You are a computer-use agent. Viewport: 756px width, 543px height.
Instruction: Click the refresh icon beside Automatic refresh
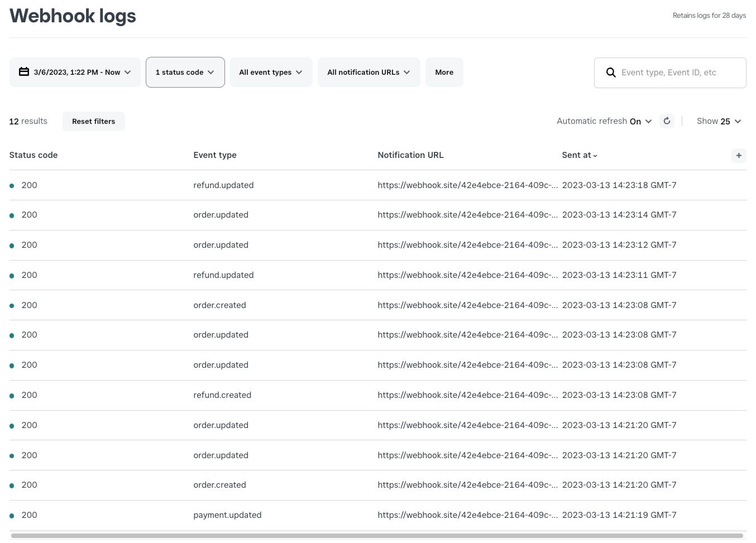tap(667, 121)
